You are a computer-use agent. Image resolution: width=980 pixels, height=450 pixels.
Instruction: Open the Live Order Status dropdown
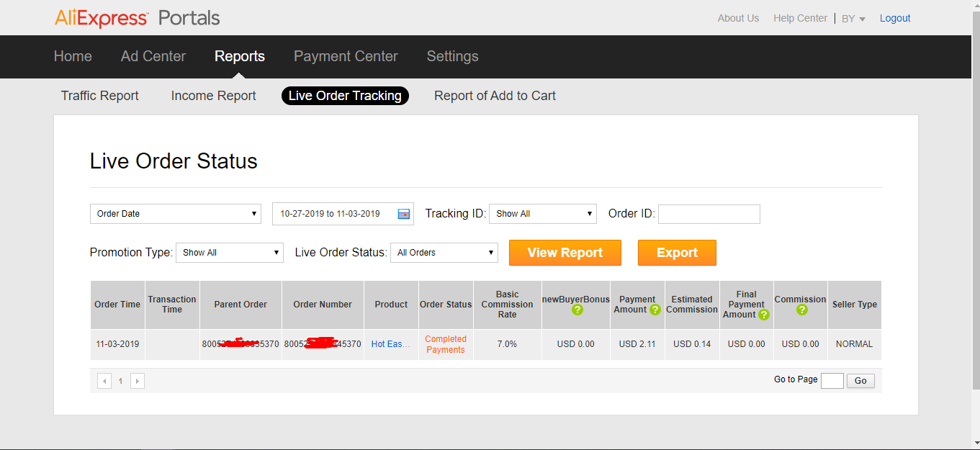(x=444, y=253)
